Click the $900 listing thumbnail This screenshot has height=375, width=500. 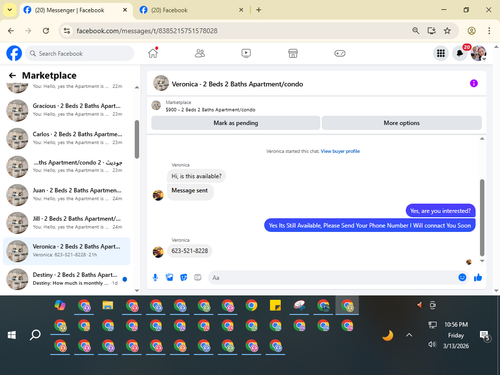(156, 106)
